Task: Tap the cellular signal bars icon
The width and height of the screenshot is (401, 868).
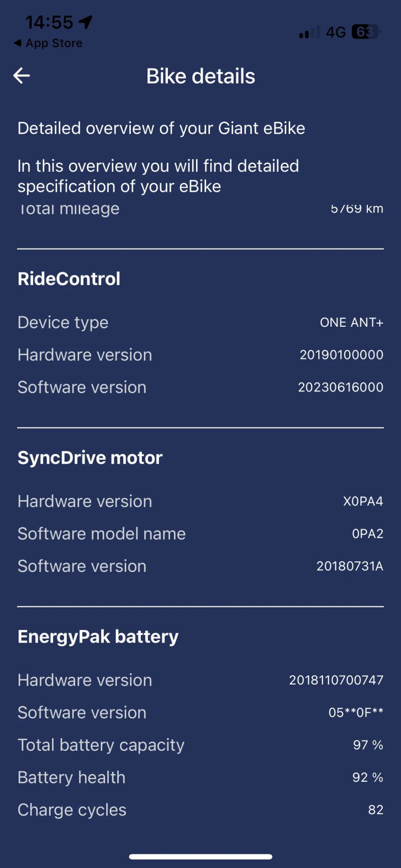Action: click(x=309, y=33)
